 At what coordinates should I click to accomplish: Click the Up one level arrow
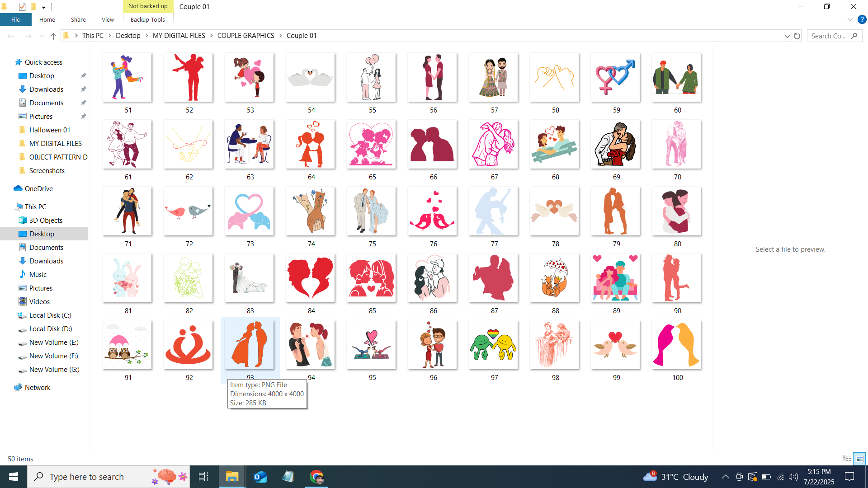(53, 36)
